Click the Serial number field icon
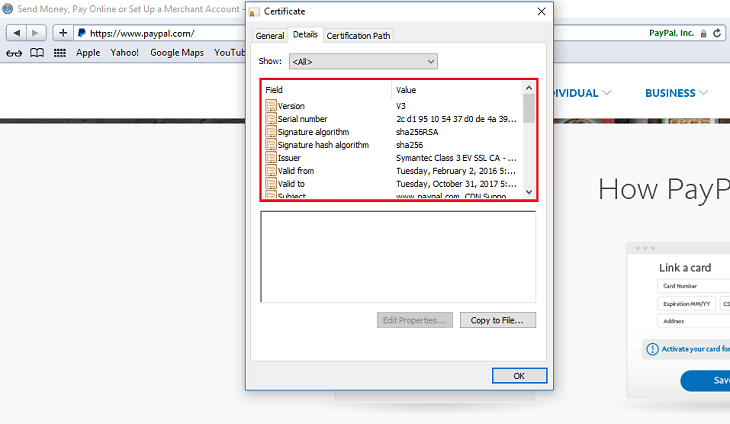This screenshot has height=424, width=730. tap(271, 119)
